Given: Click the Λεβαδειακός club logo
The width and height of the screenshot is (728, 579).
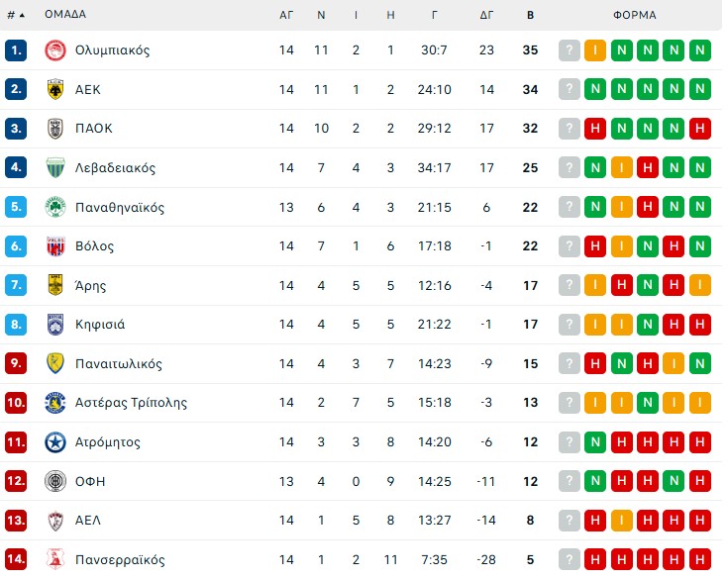Looking at the screenshot, I should (54, 168).
